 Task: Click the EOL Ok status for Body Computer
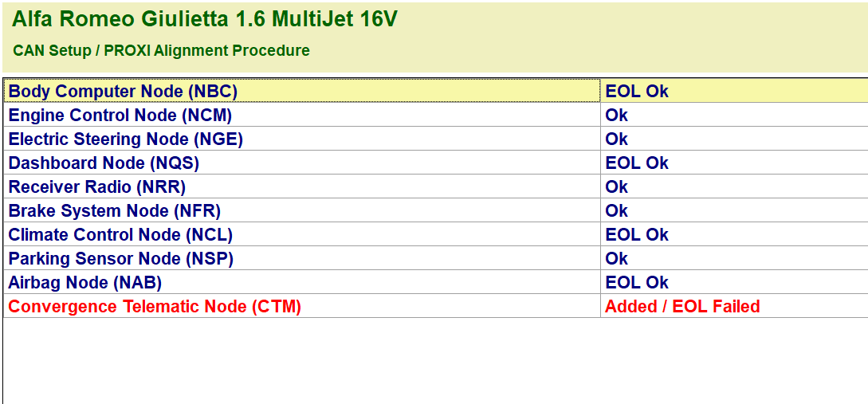click(637, 92)
